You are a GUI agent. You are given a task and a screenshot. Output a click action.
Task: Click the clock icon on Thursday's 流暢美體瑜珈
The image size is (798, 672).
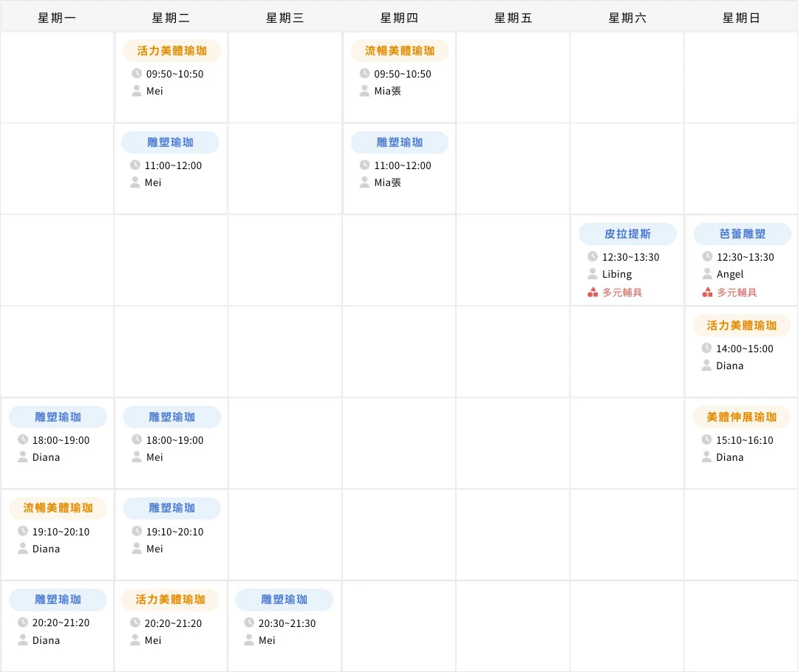364,74
